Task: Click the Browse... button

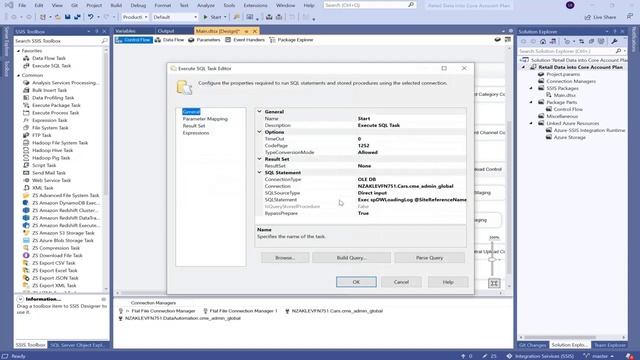Action: coord(285,258)
